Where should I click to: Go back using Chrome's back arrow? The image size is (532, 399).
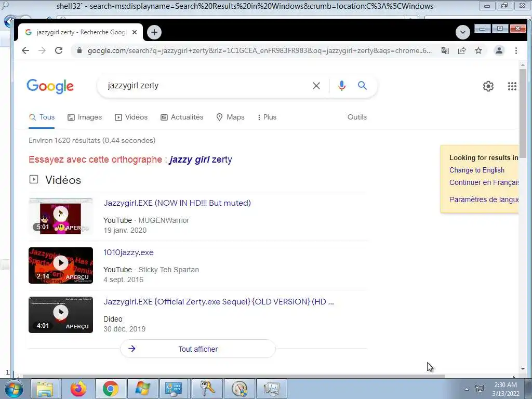coord(25,50)
